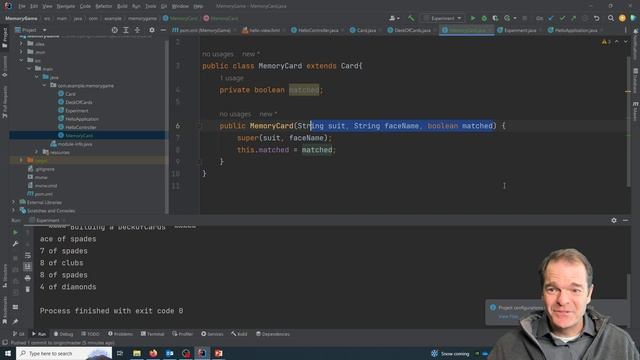Image resolution: width=640 pixels, height=360 pixels.
Task: Open the Build menu
Action: pyautogui.click(x=122, y=6)
